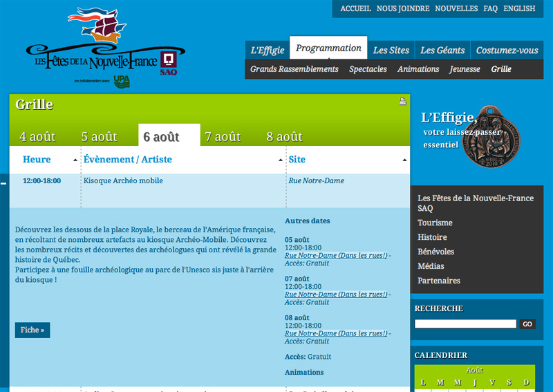
Task: Click the print icon in Grille header
Action: point(402,102)
